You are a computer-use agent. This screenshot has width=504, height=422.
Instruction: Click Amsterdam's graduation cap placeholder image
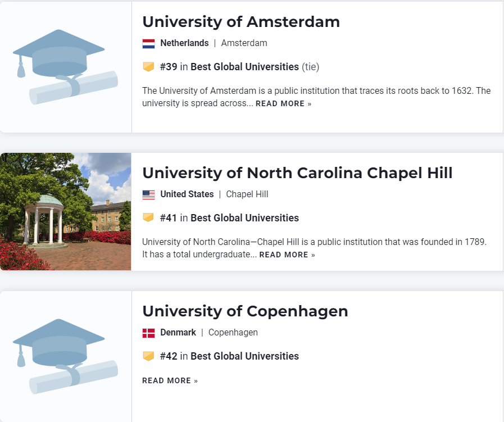[x=66, y=67]
